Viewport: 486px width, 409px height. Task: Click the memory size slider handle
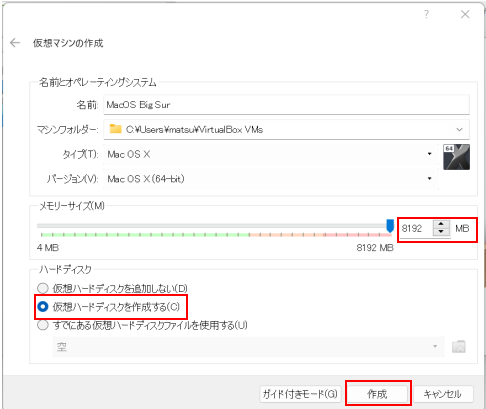click(390, 226)
